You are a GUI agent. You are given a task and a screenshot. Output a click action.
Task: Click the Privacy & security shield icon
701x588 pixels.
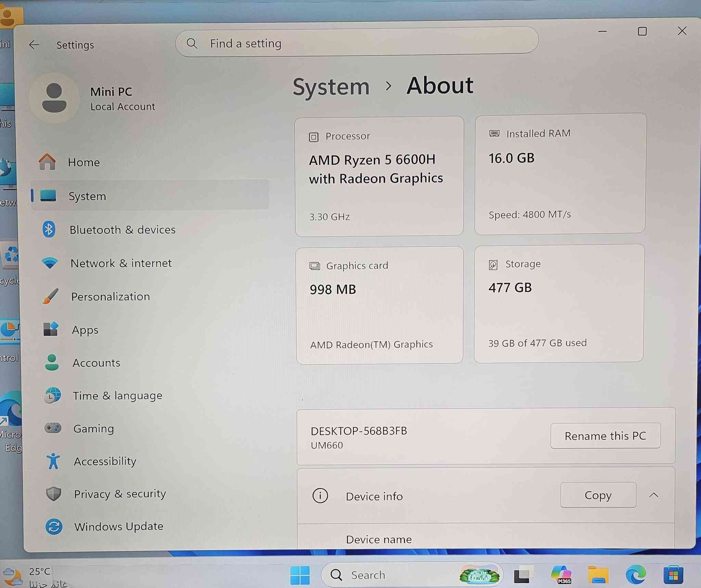click(x=53, y=494)
